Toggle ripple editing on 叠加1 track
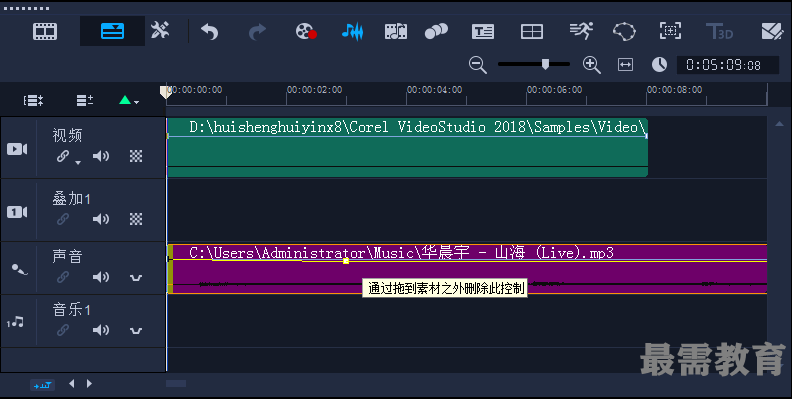792x399 pixels. 63,219
